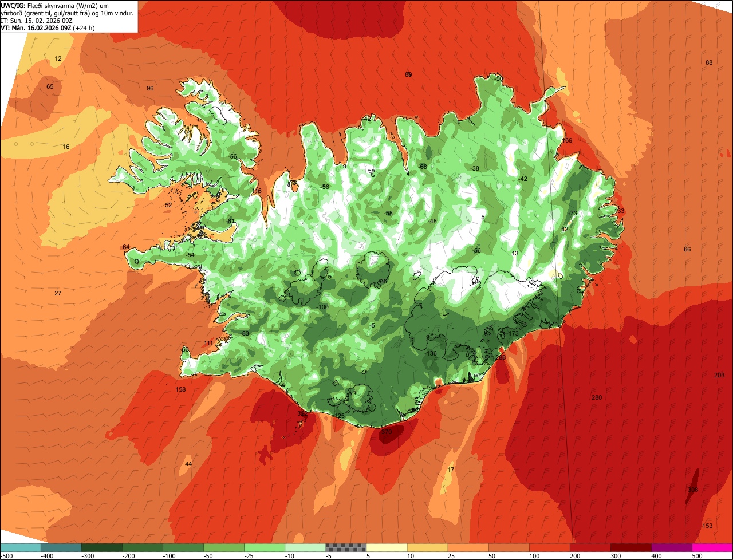The image size is (733, 560).
Task: Click the map value 16 west of Westfjords
Action: pos(66,147)
